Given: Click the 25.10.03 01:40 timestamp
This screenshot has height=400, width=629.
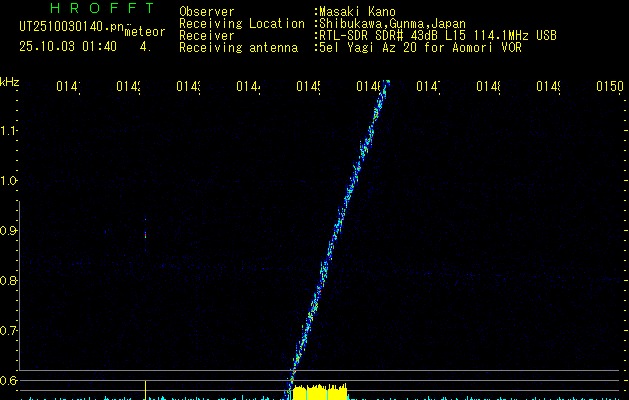Looking at the screenshot, I should tap(67, 46).
